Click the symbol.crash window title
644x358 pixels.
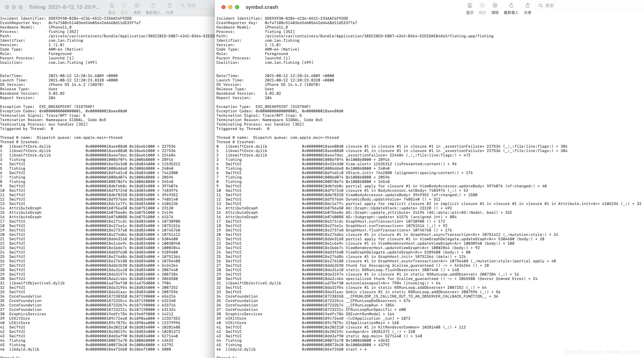262,7
